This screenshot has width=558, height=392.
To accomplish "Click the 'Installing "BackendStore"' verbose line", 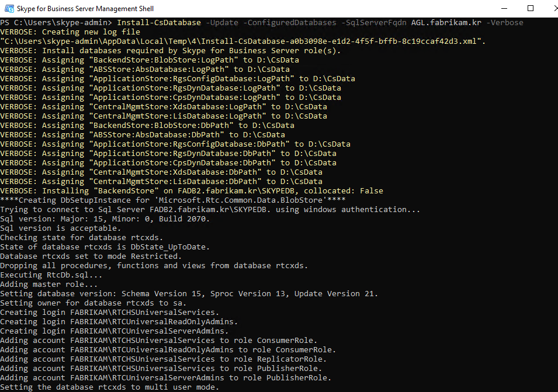I will [x=192, y=190].
